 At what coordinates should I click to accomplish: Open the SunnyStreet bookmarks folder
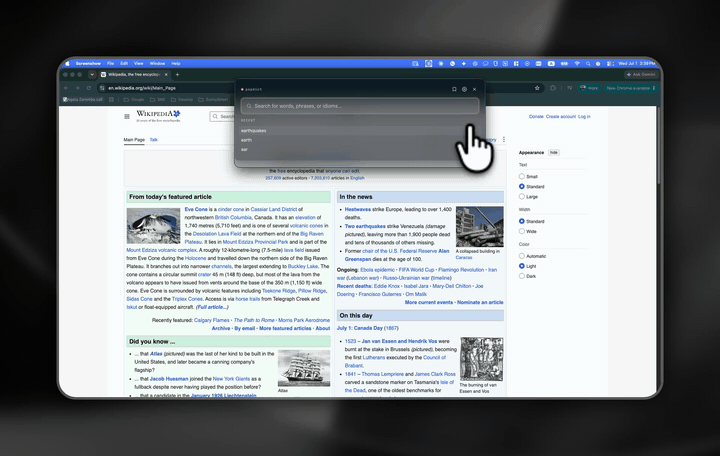pyautogui.click(x=213, y=99)
